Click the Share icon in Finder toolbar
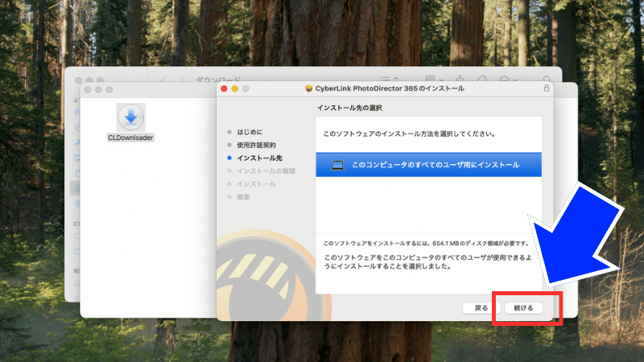Image resolution: width=644 pixels, height=362 pixels. (460, 78)
